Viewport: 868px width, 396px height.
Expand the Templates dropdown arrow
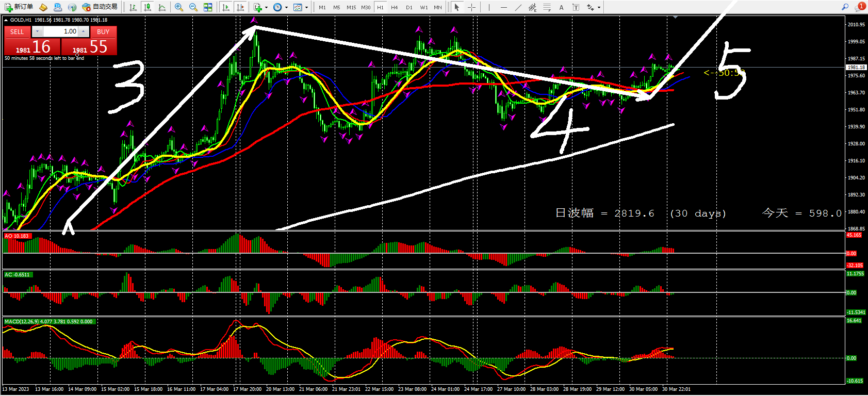(x=306, y=7)
